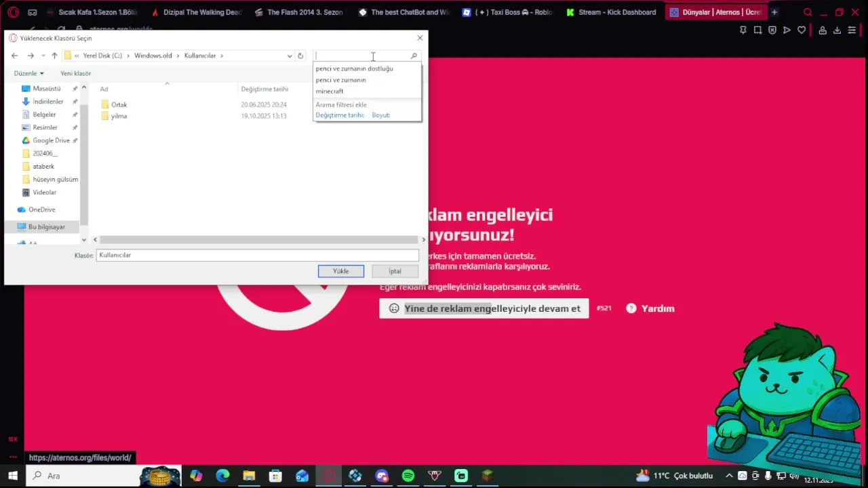The image size is (868, 488).
Task: Open Spotify from the taskbar
Action: pyautogui.click(x=408, y=476)
